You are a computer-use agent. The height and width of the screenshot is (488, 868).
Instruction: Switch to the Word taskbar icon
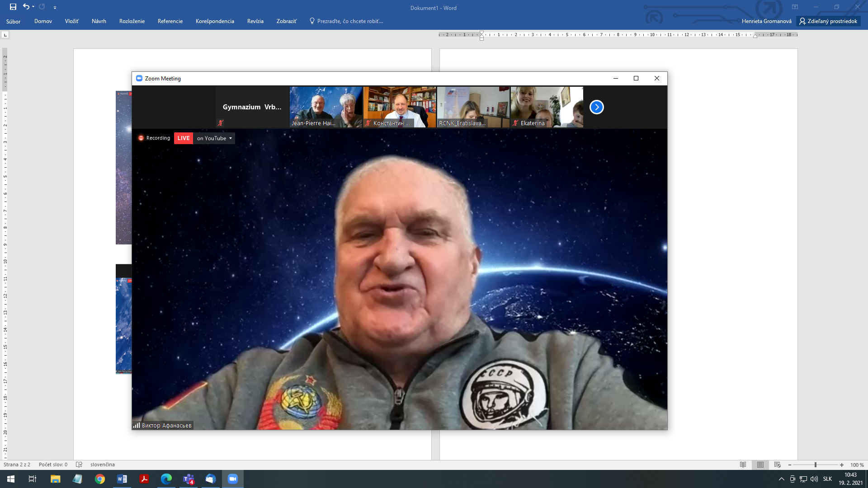pyautogui.click(x=122, y=479)
